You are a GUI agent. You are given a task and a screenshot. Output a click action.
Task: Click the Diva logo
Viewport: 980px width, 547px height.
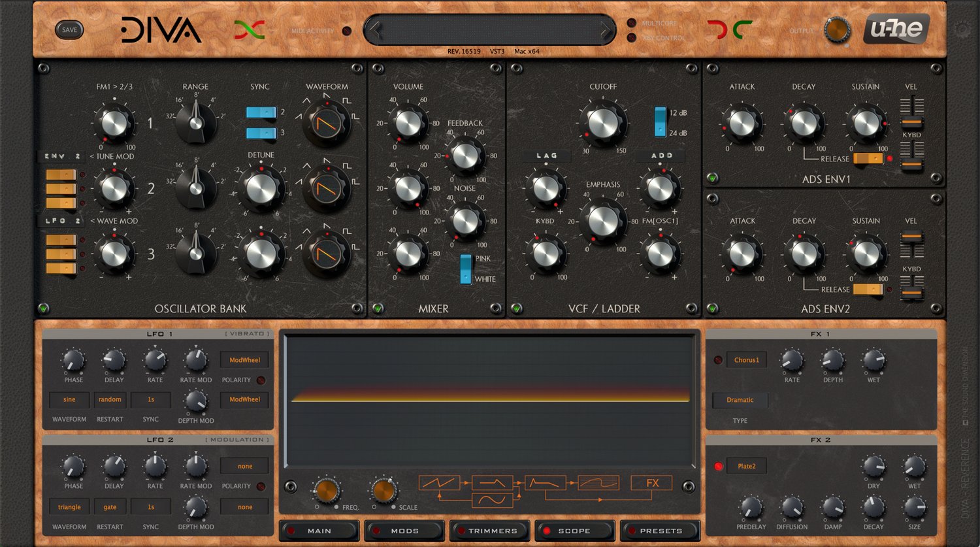pyautogui.click(x=161, y=30)
